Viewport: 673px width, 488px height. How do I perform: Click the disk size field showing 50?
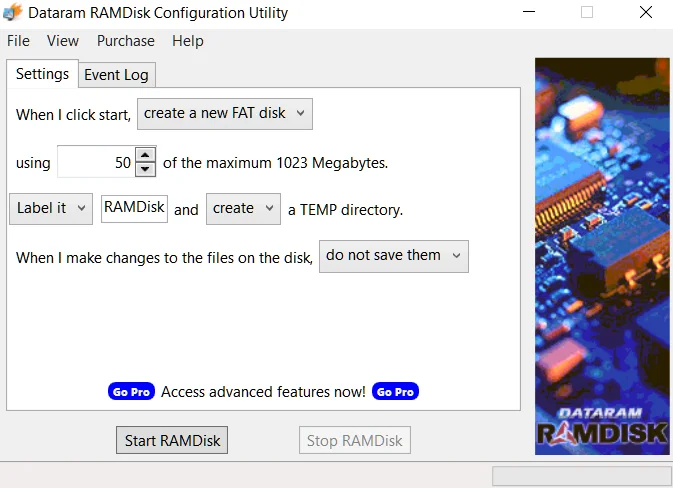click(96, 162)
